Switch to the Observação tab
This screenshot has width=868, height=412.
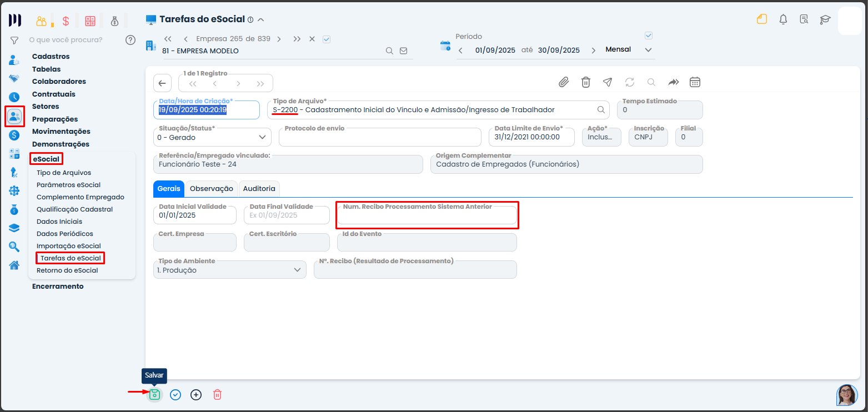click(x=211, y=189)
